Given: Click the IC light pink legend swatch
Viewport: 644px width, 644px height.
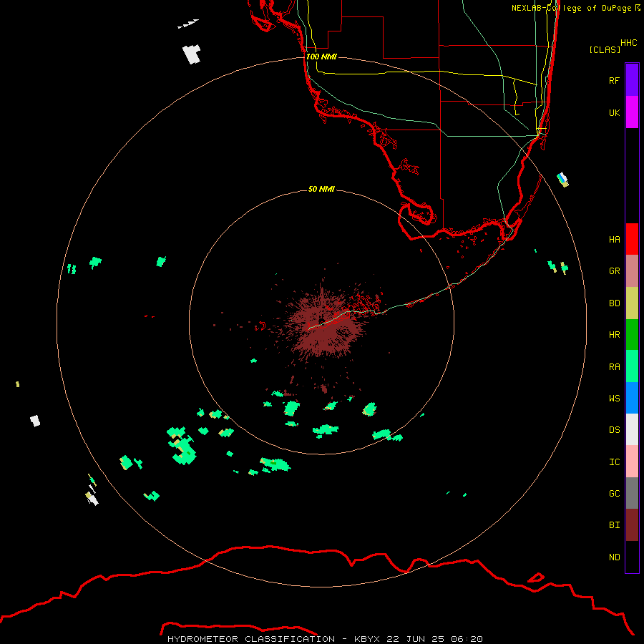Looking at the screenshot, I should tap(632, 462).
